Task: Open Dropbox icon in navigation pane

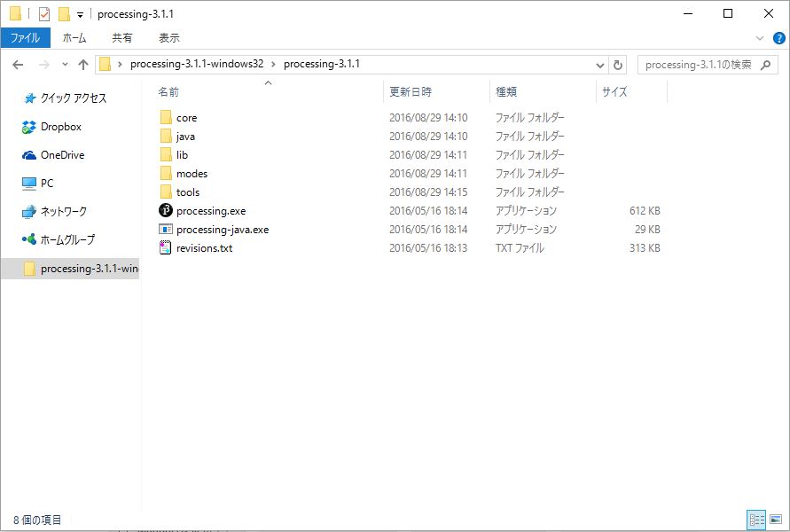Action: 29,127
